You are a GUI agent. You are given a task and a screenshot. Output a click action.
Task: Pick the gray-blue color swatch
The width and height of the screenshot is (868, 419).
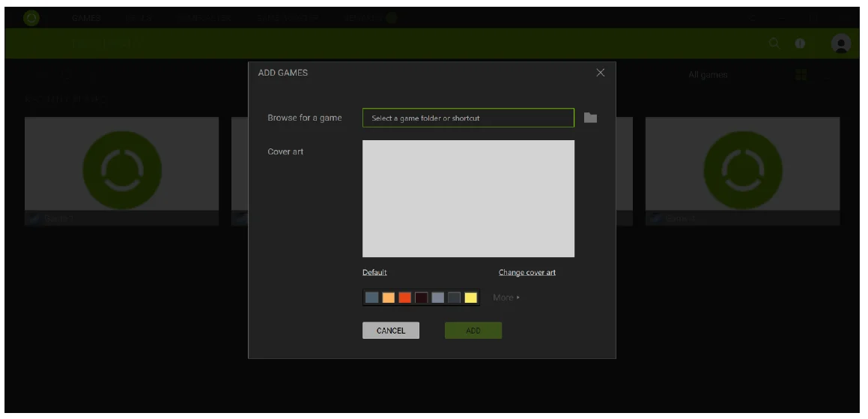coord(438,298)
